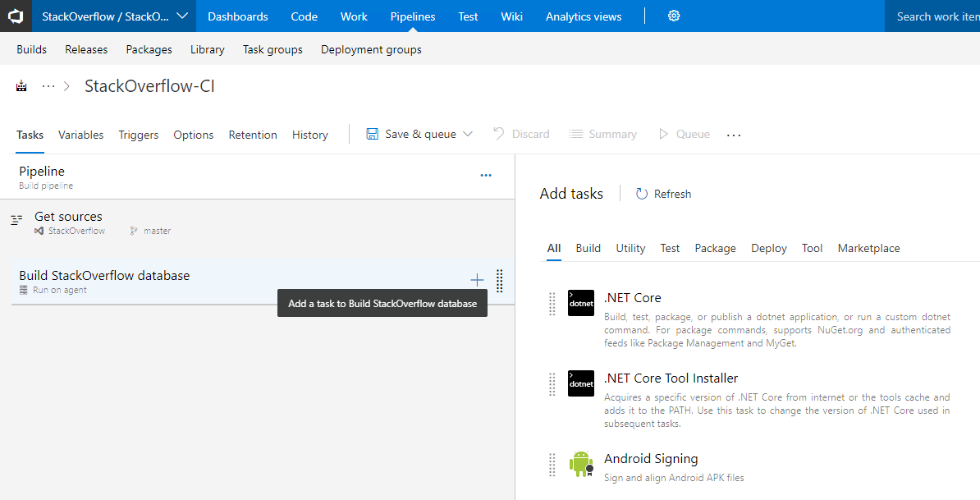Open the Save & queue dropdown arrow
This screenshot has width=980, height=500.
click(x=468, y=134)
